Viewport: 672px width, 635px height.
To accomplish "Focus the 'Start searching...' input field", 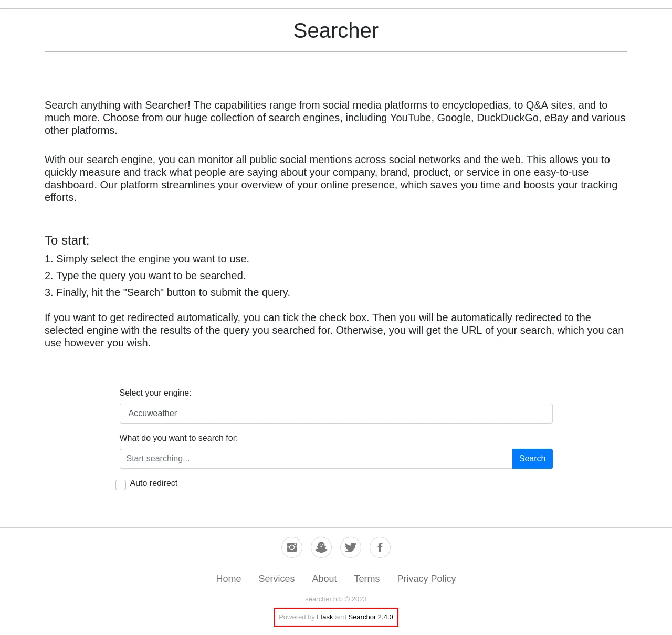I will 316,459.
